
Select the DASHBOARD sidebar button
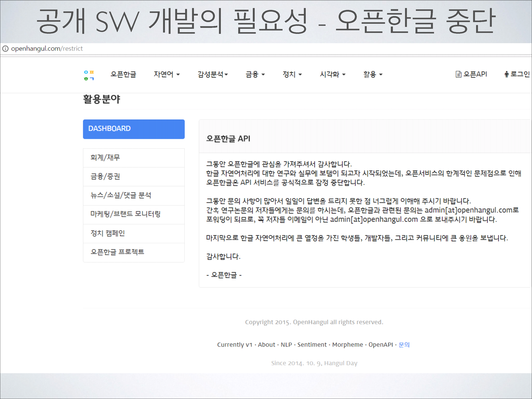tap(134, 129)
